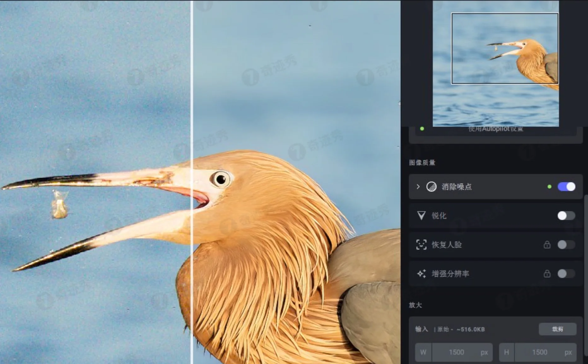
Task: Click the 锐化 sharpen triangle icon
Action: coord(422,216)
